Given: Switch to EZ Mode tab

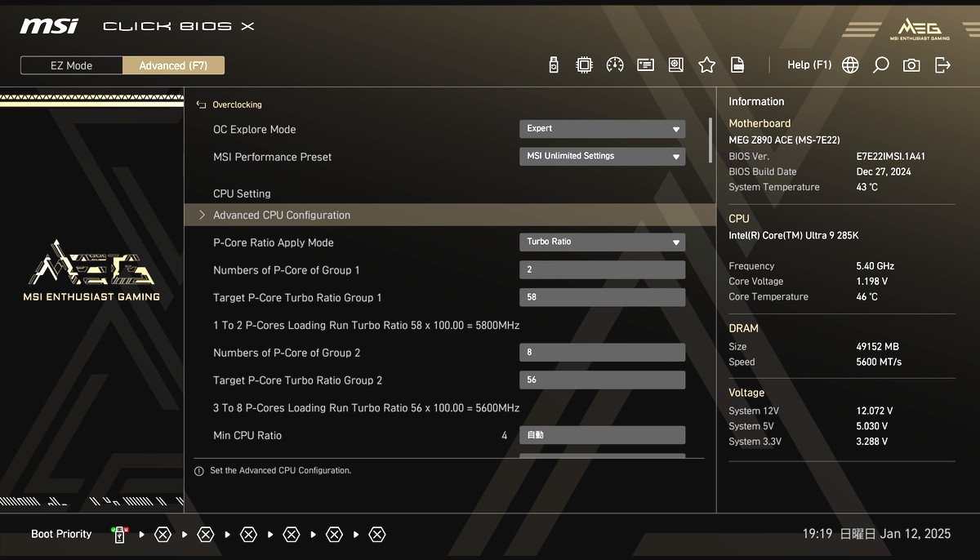Looking at the screenshot, I should click(72, 65).
